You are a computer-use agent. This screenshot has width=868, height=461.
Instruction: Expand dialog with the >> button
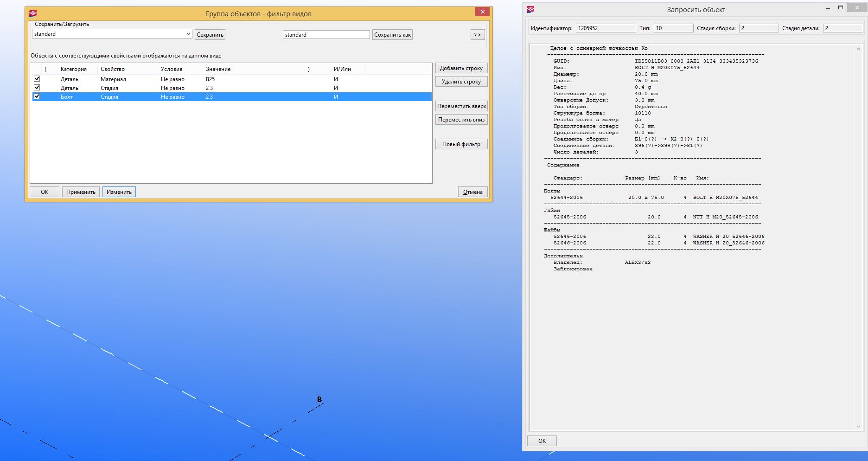[477, 35]
